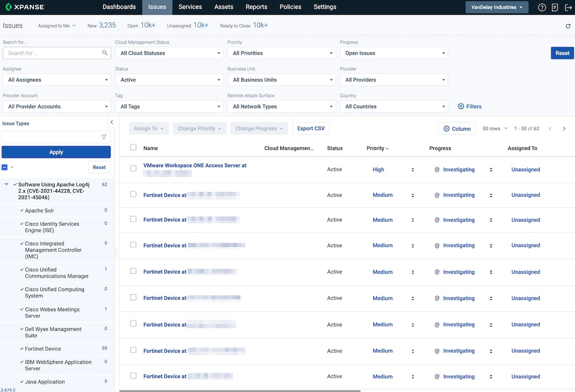Collapse the Software Using Apache Log4j tree
This screenshot has width=575, height=392.
pyautogui.click(x=7, y=184)
